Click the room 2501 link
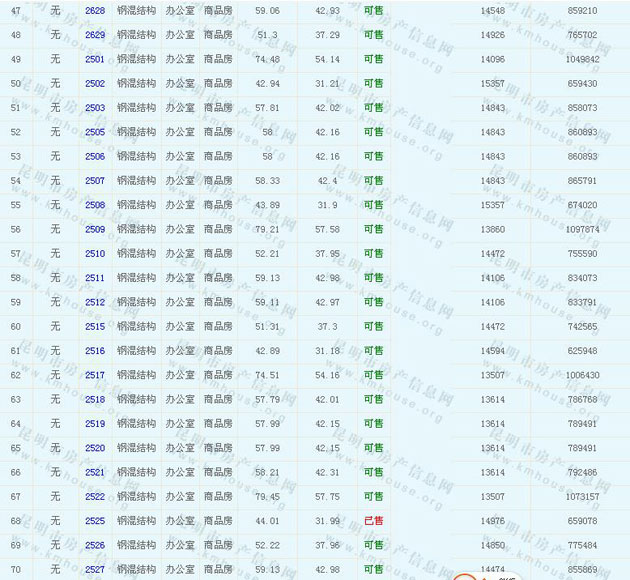This screenshot has height=580, width=630. pos(95,59)
